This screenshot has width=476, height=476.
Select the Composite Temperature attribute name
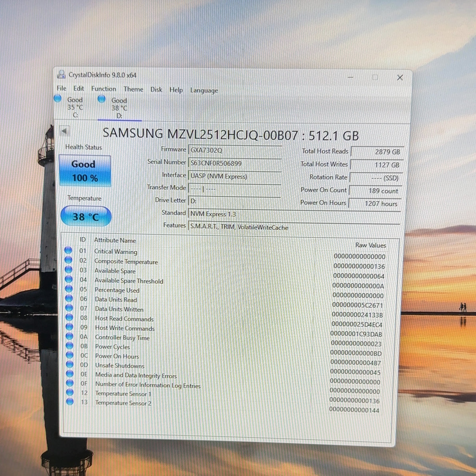126,261
